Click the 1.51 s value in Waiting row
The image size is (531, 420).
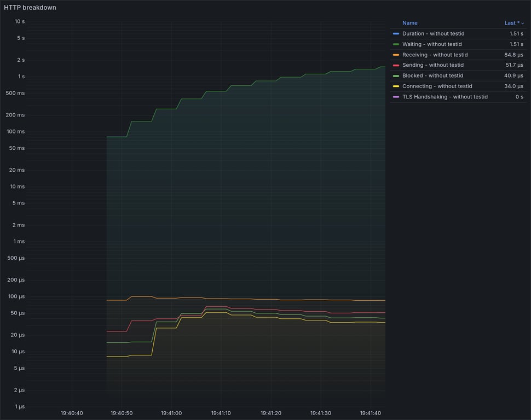[x=516, y=44]
